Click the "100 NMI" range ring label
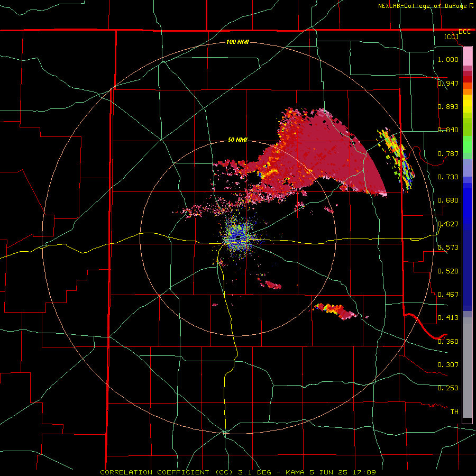The width and height of the screenshot is (476, 476). click(x=237, y=42)
